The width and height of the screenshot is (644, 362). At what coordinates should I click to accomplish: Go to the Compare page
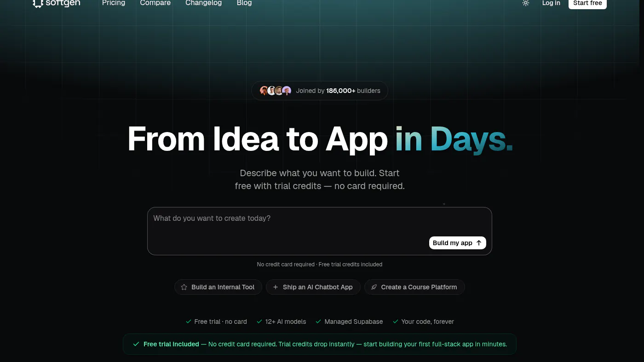pos(155,3)
